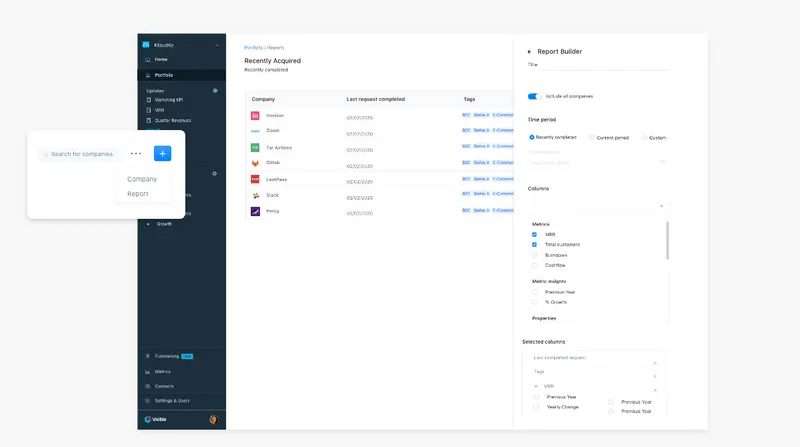Viewport: 800px width, 447px height.
Task: Uncheck the MRR metric checkbox
Action: (535, 235)
